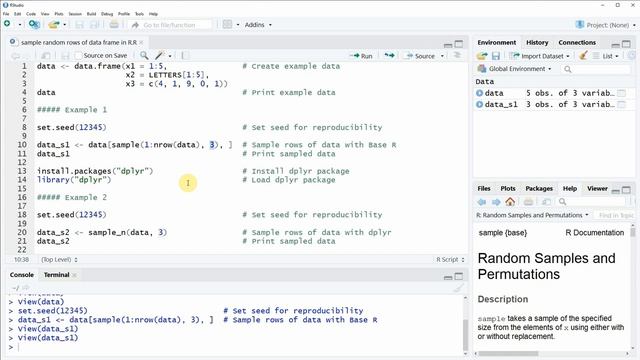Click the Print topic icon in the Help pane

click(x=528, y=202)
